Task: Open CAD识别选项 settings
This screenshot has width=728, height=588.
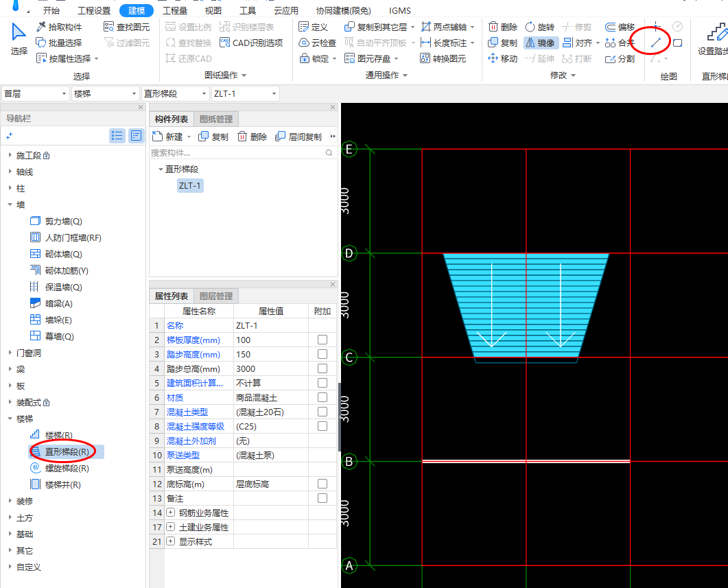Action: coord(251,43)
